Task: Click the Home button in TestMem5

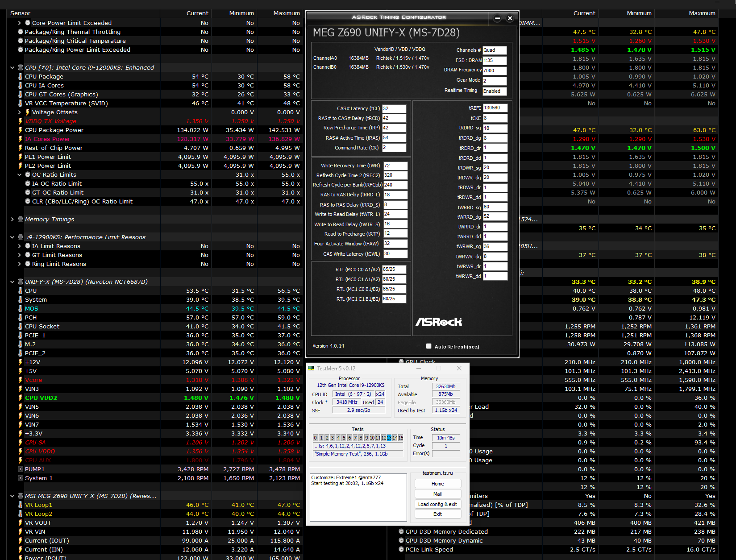Action: (438, 484)
